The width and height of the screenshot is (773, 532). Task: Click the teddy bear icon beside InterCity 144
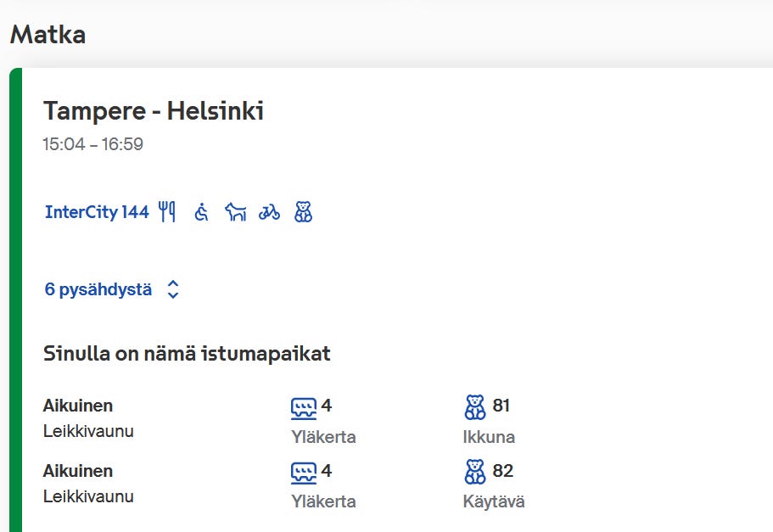pos(303,212)
